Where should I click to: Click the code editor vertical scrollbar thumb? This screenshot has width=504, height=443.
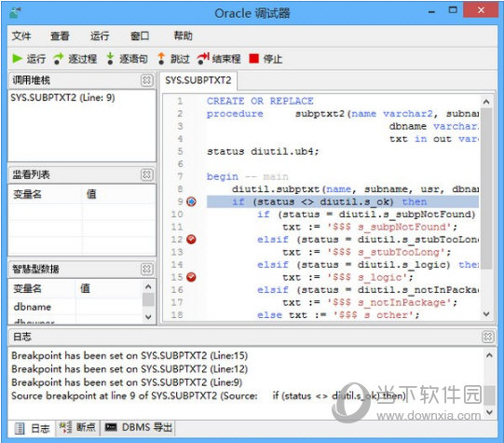coord(486,188)
